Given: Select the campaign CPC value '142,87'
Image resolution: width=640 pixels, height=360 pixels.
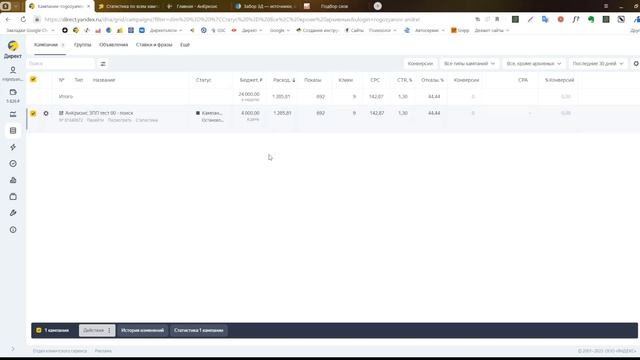Looking at the screenshot, I should 376,113.
